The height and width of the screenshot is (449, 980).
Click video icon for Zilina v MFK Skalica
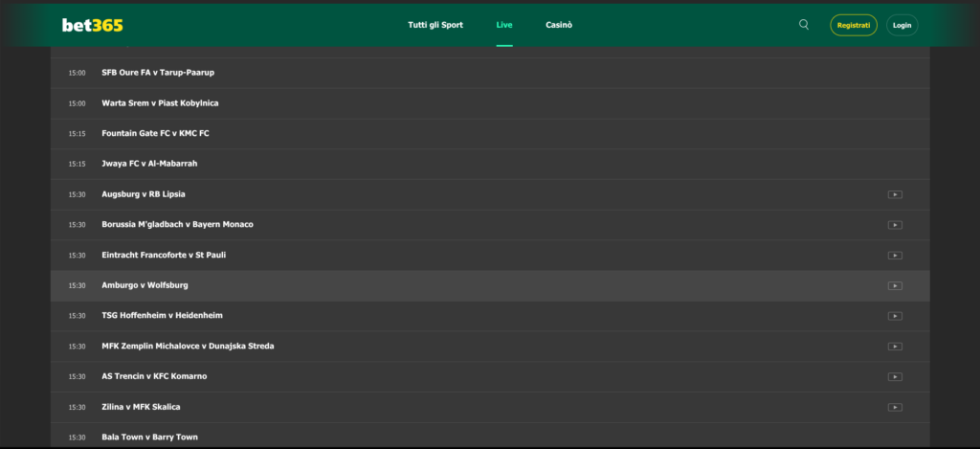(x=895, y=407)
